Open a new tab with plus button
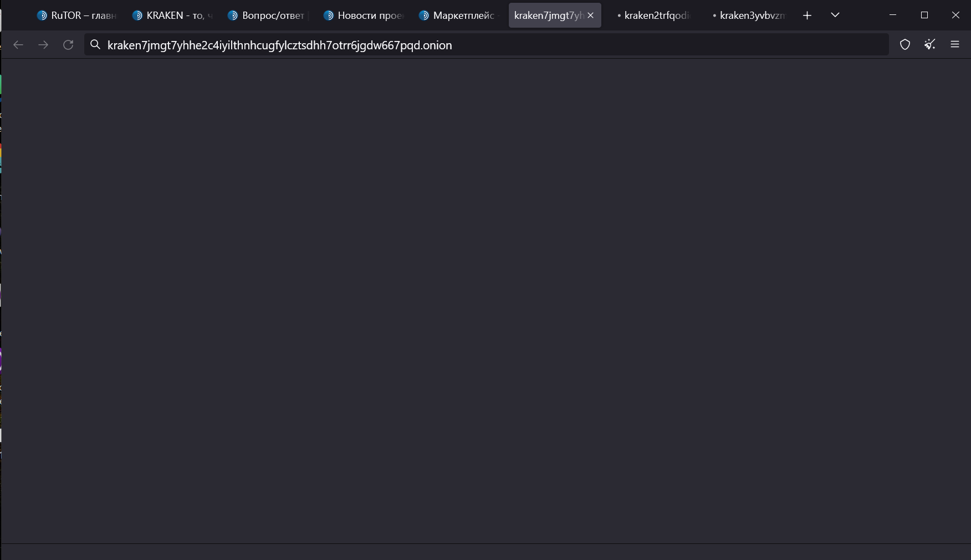 click(x=807, y=16)
